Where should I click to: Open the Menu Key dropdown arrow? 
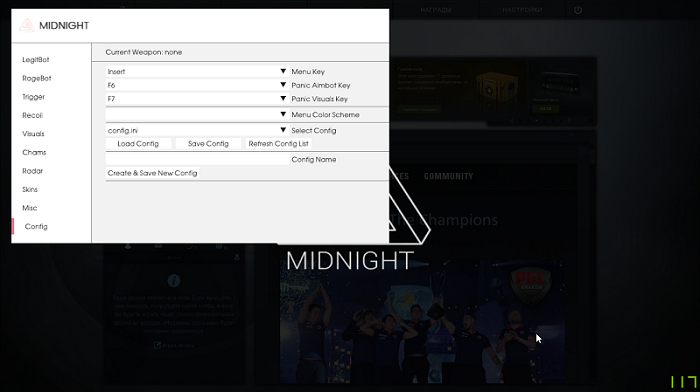tap(283, 71)
